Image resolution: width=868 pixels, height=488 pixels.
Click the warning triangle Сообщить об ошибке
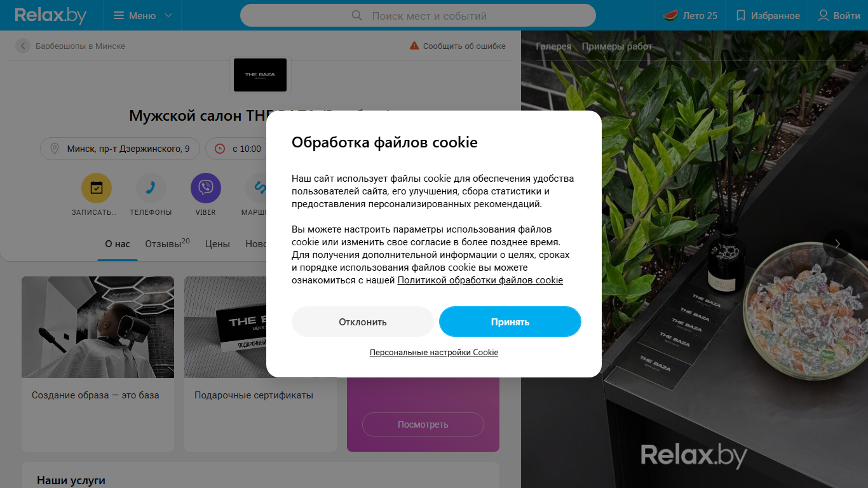414,46
